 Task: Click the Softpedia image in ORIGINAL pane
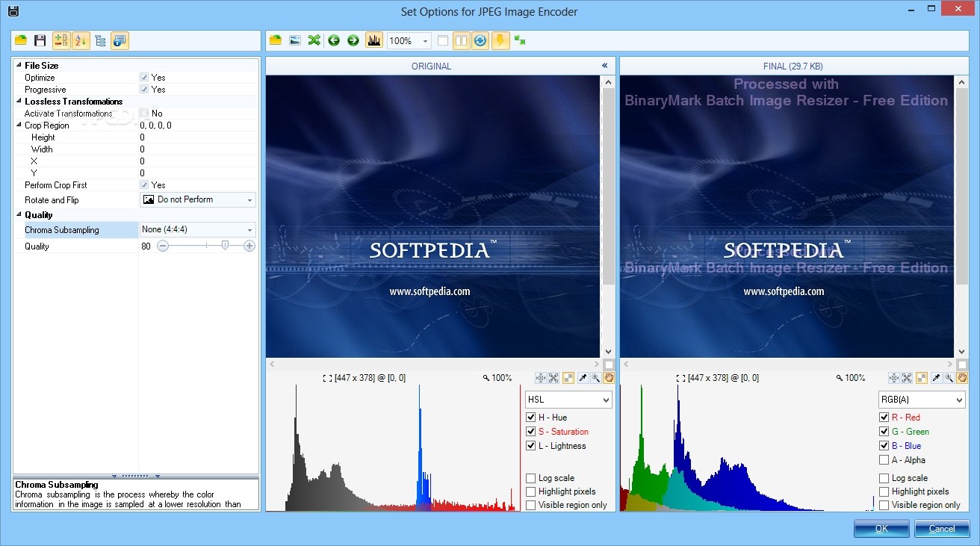[432, 217]
